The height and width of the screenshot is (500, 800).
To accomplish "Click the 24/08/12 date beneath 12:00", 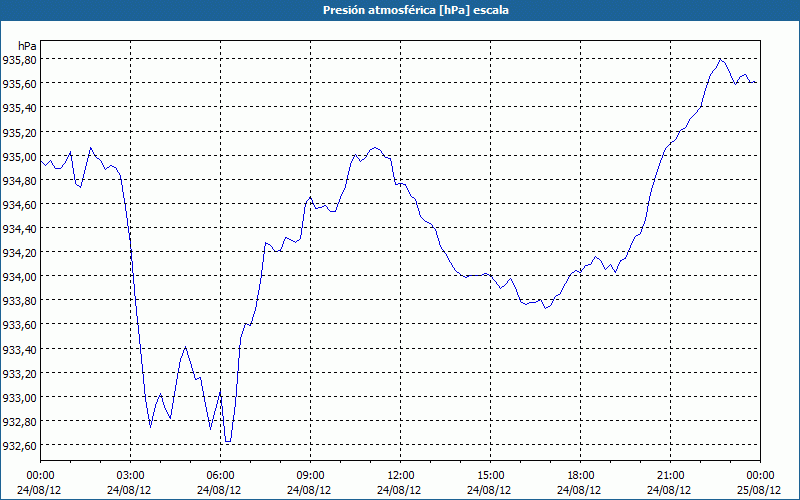I will [x=399, y=490].
